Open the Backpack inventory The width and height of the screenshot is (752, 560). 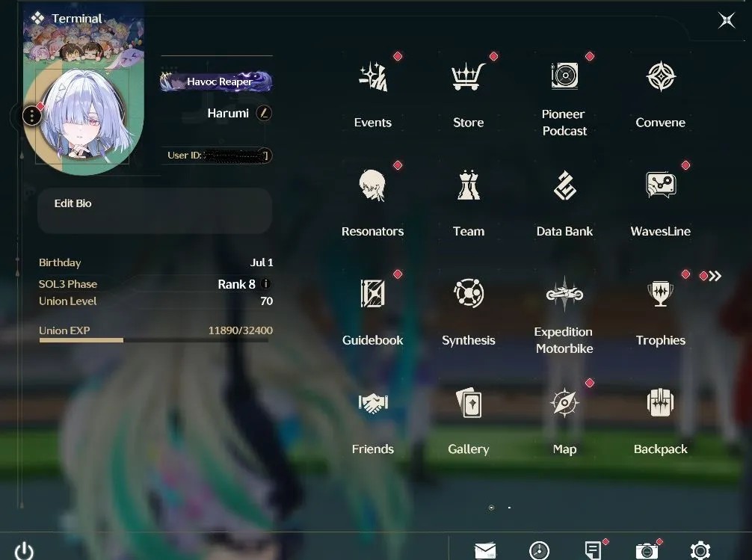(x=660, y=402)
